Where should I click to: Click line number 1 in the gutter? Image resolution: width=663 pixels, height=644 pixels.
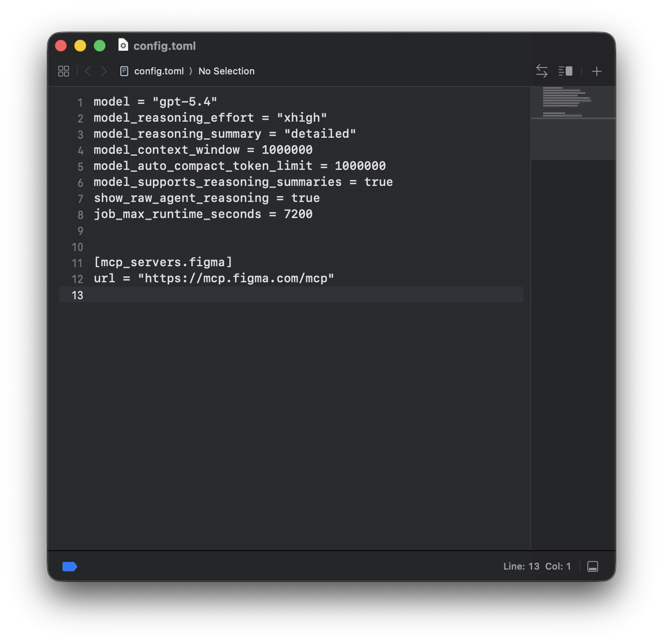coord(80,102)
